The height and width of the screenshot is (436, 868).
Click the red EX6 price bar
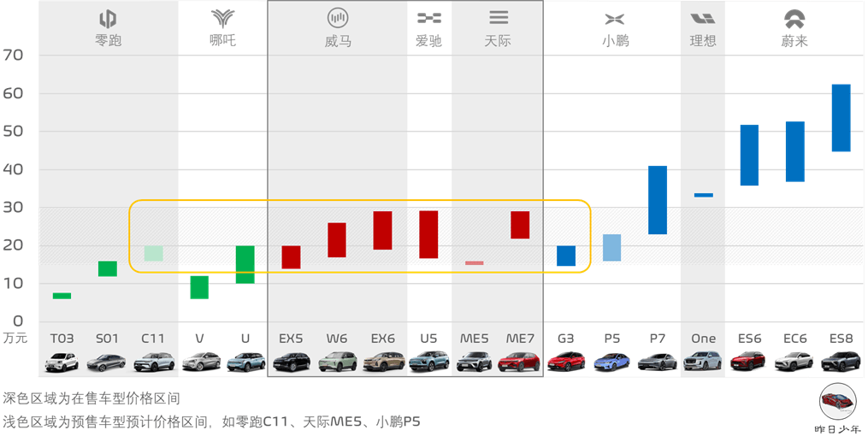[382, 231]
